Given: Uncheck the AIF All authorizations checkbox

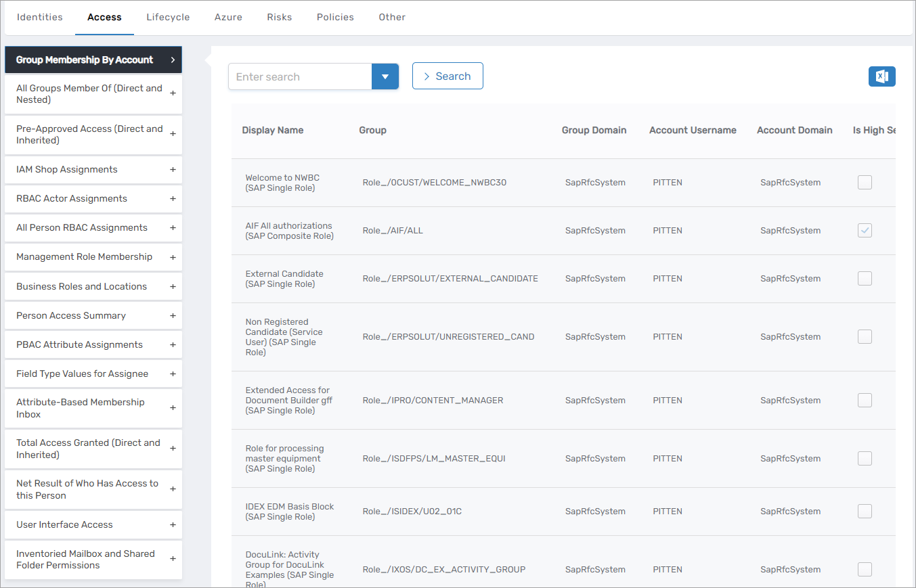Looking at the screenshot, I should click(x=865, y=231).
